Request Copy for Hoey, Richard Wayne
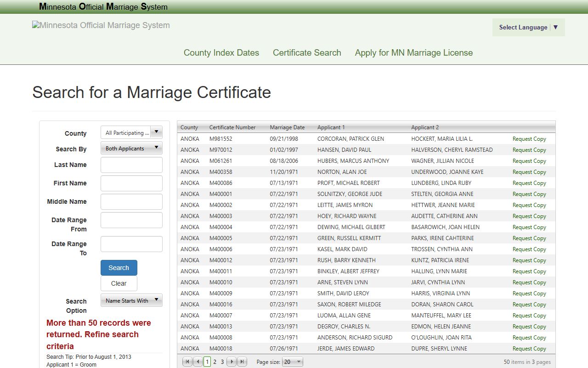588x368 pixels. click(529, 216)
